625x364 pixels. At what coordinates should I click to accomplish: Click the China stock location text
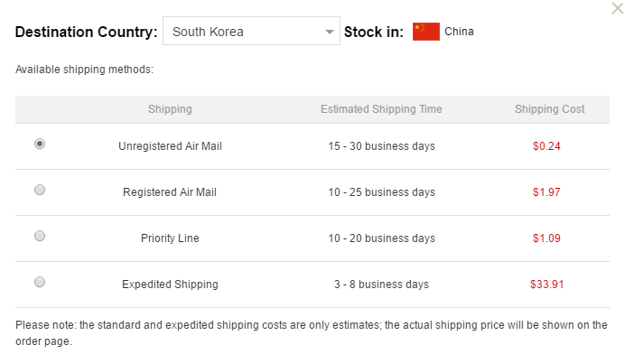459,32
